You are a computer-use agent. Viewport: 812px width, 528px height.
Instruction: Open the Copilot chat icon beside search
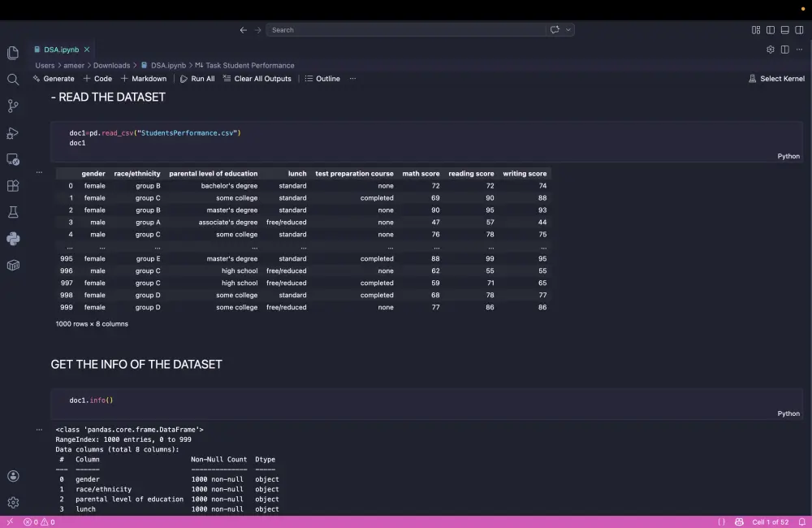(x=555, y=29)
